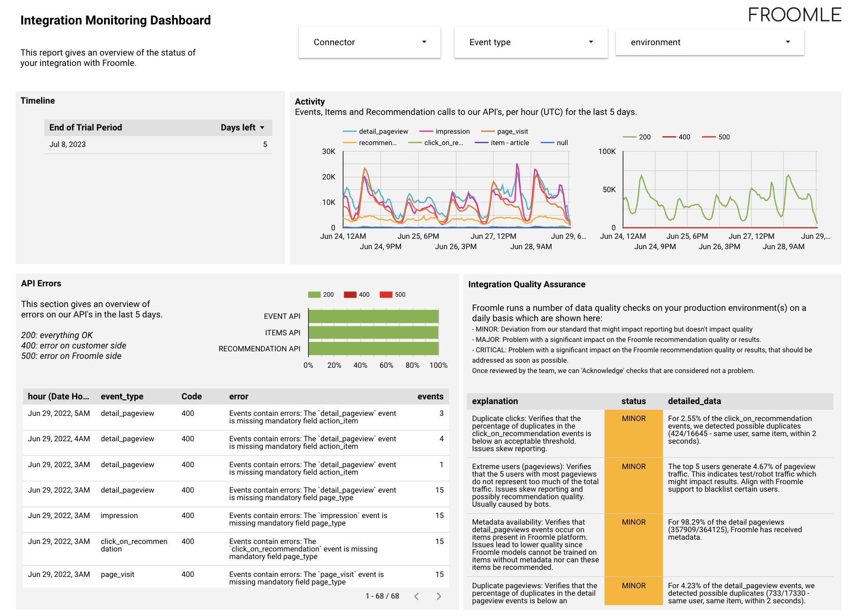Select the event_type column header
This screenshot has height=616, width=849.
pos(122,397)
